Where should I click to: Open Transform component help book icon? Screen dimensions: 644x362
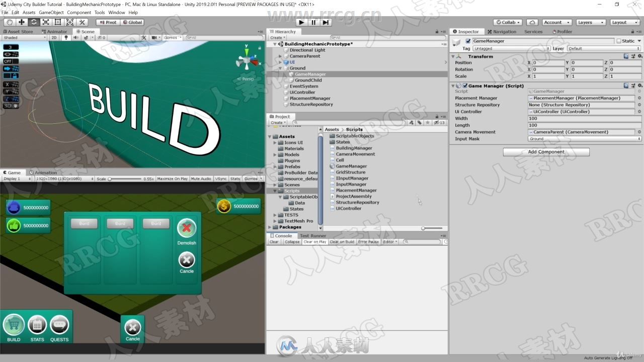coord(626,56)
